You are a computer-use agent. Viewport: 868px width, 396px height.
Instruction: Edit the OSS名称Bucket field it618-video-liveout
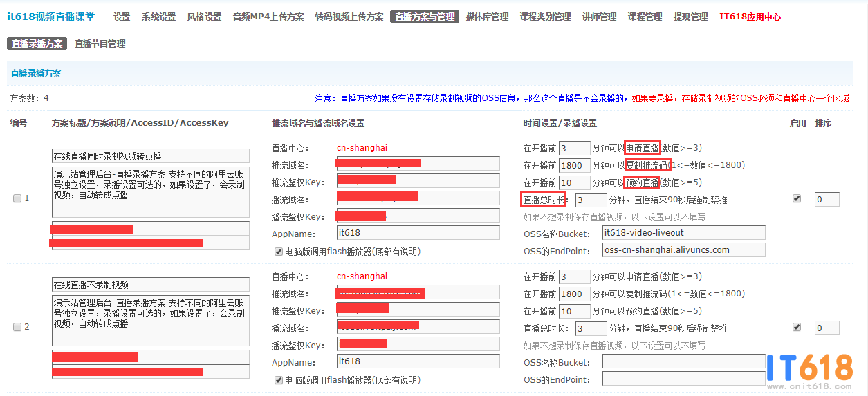click(x=683, y=233)
